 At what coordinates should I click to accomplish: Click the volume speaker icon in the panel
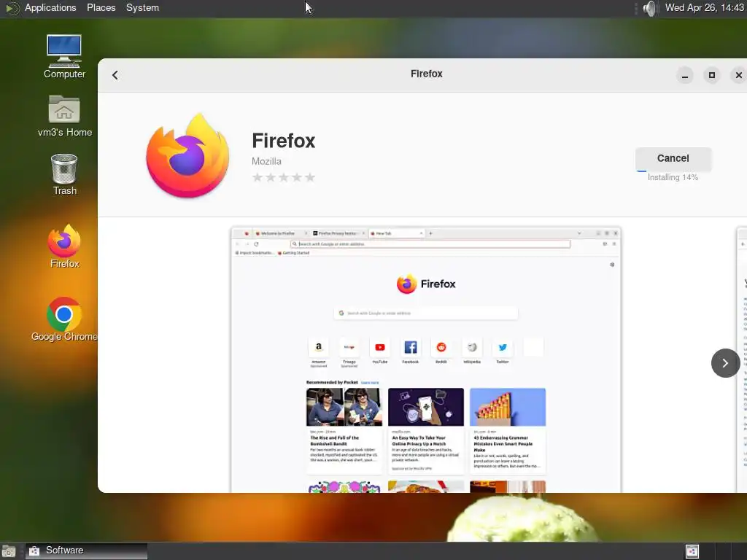pyautogui.click(x=650, y=8)
